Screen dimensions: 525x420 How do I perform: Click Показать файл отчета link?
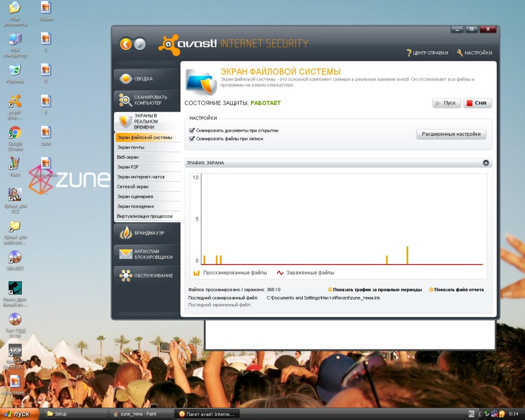(x=458, y=289)
